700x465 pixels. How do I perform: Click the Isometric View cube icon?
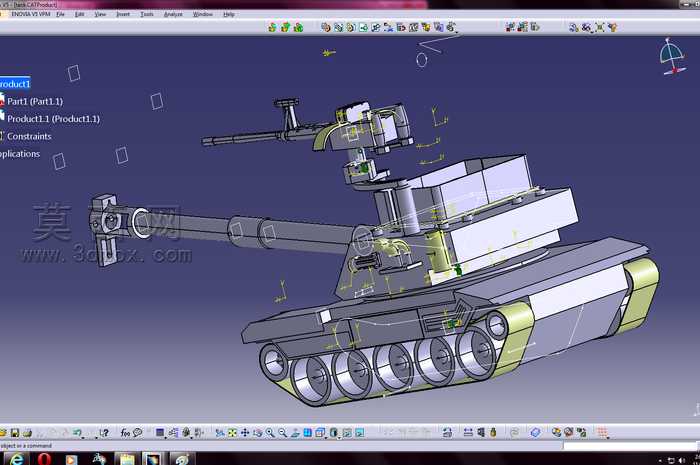pyautogui.click(x=320, y=432)
